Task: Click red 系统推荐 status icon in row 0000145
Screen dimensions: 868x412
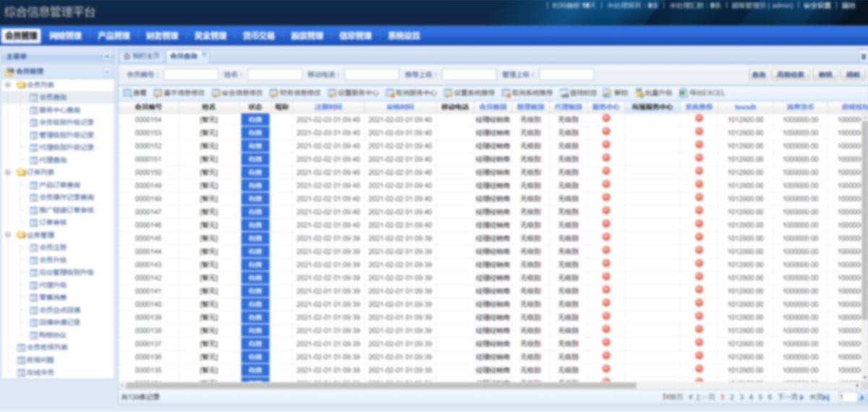Action: click(x=699, y=236)
